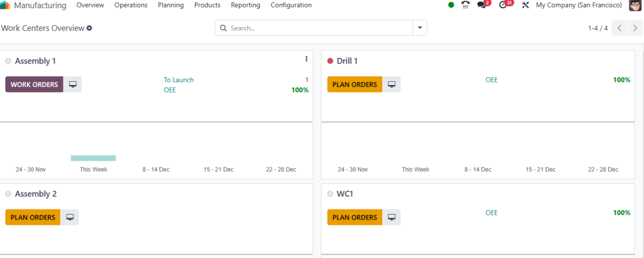Click the Manufacturing app title
Viewport: 644px width, 258px height.
coord(40,5)
